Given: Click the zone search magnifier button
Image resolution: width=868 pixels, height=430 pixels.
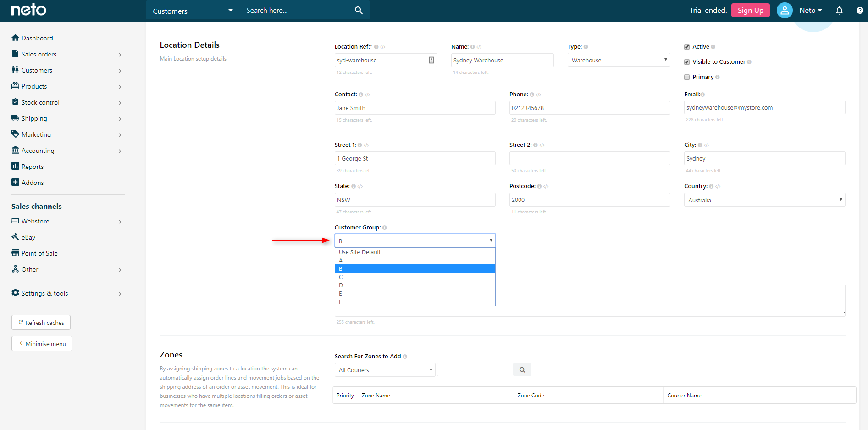Looking at the screenshot, I should [x=522, y=370].
